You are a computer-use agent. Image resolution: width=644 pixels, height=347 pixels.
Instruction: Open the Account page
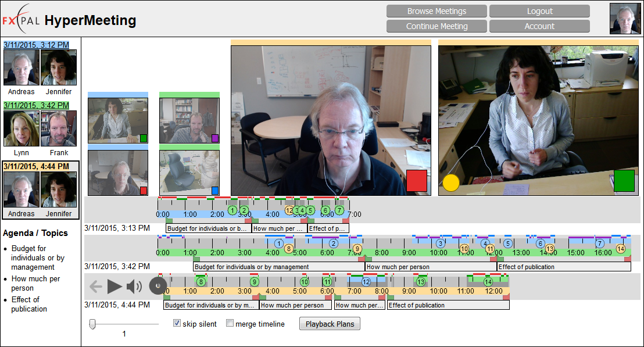click(539, 26)
